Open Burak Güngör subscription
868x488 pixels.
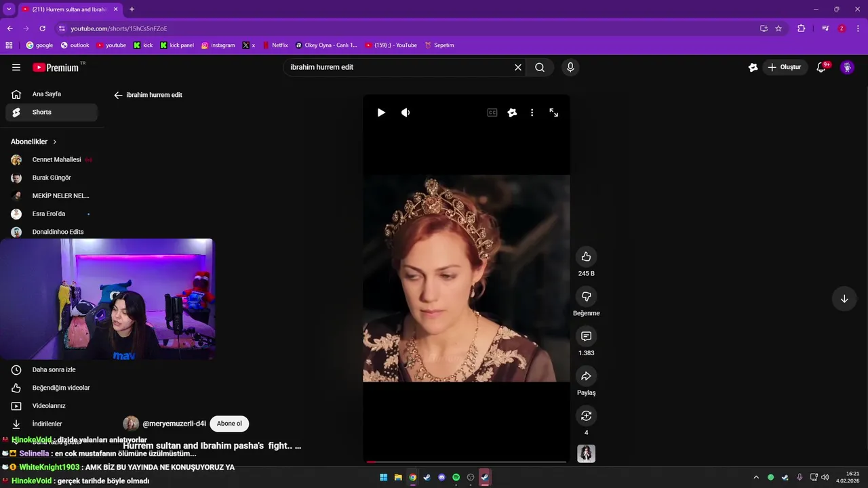click(x=52, y=178)
